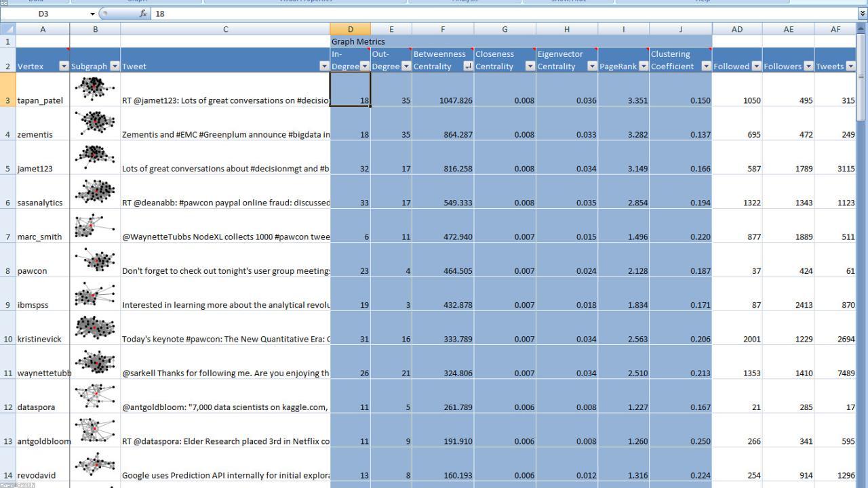868x488 pixels.
Task: Open the Followers column filter dropdown
Action: (808, 66)
